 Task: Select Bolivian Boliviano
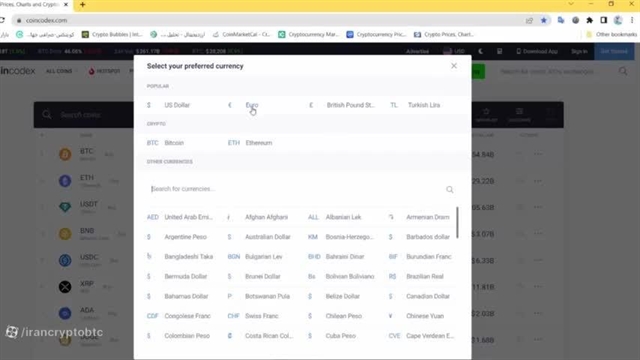pyautogui.click(x=349, y=276)
